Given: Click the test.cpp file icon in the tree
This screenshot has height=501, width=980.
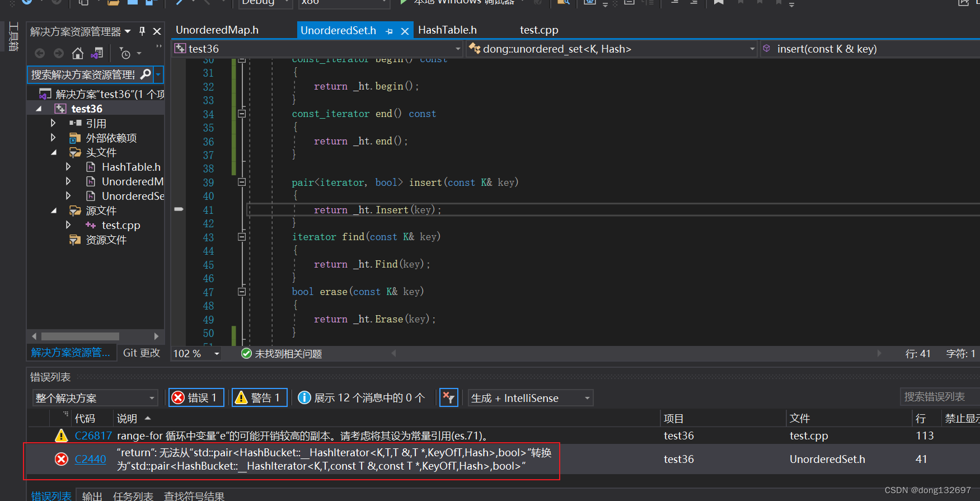Looking at the screenshot, I should pos(91,225).
